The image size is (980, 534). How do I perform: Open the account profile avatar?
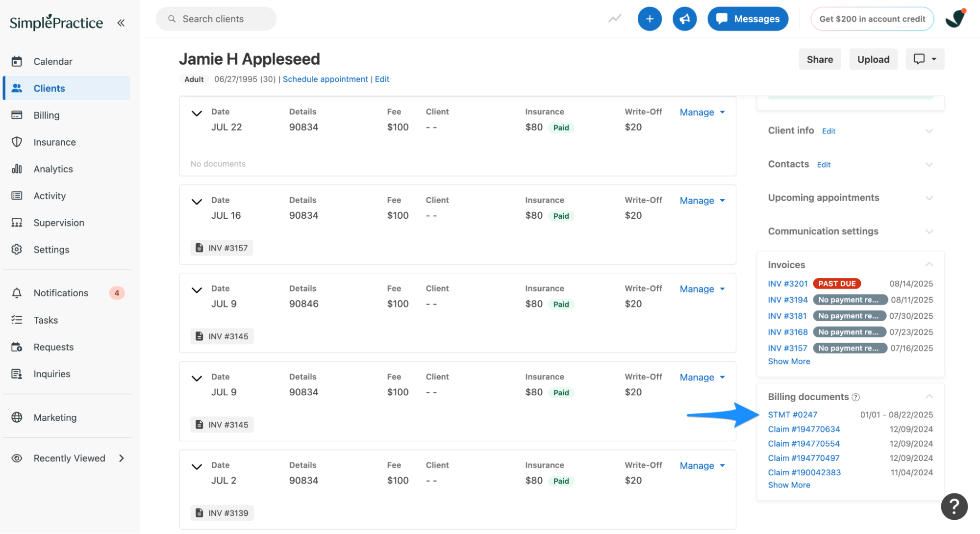point(955,19)
